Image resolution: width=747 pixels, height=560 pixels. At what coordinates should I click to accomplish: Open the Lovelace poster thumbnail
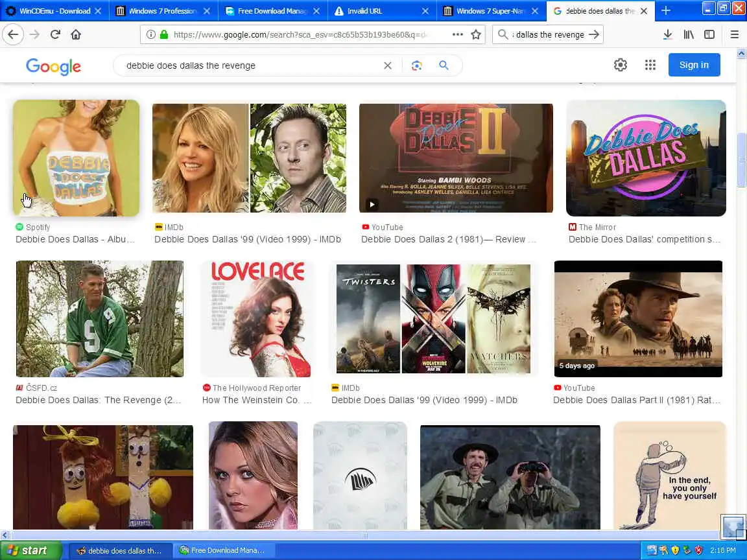(257, 319)
